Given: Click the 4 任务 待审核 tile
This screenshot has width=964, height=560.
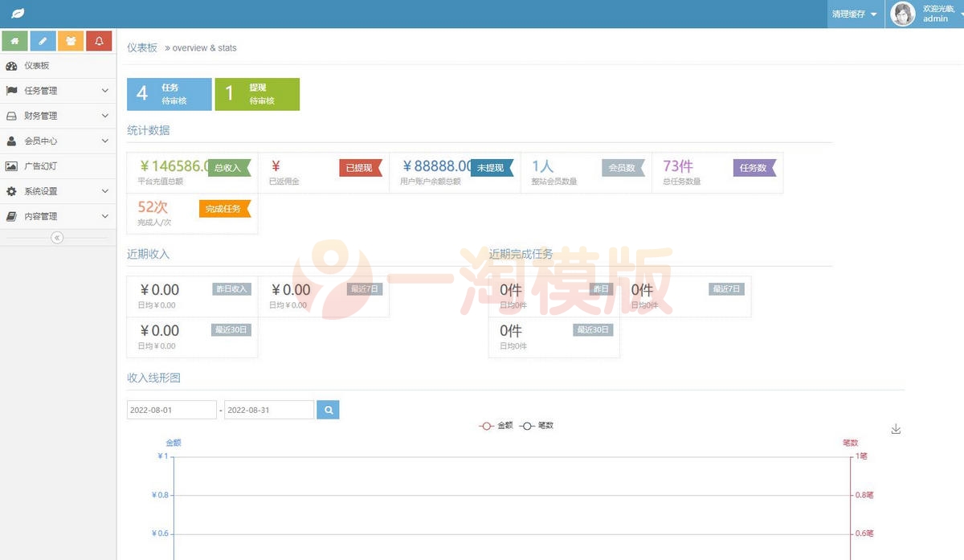Looking at the screenshot, I should pos(170,94).
